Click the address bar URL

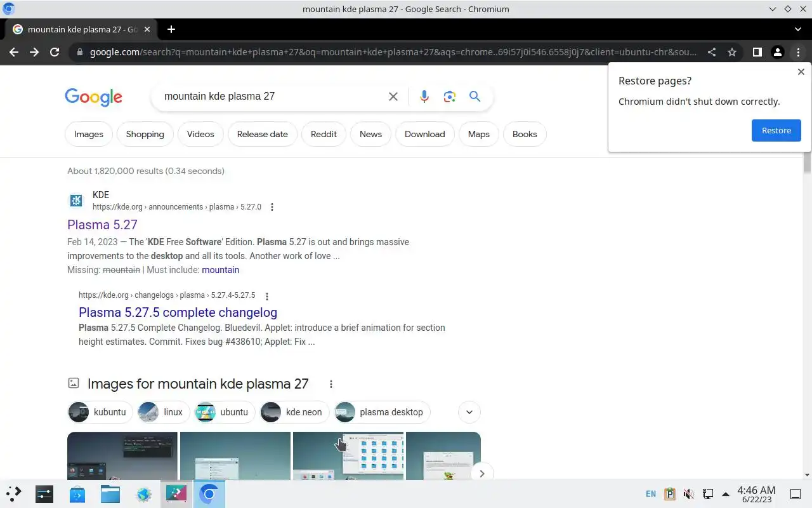[x=392, y=52]
